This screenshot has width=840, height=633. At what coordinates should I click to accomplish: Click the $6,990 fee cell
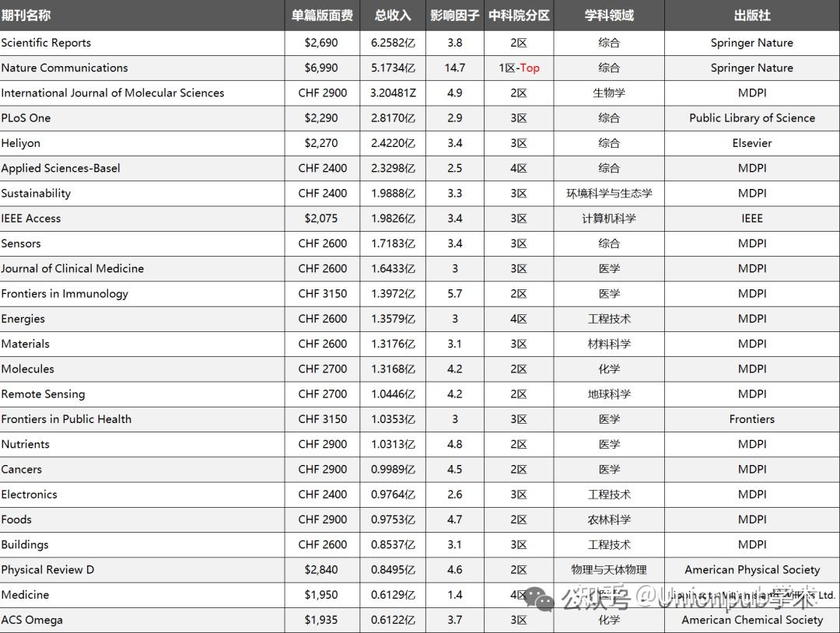(x=323, y=68)
